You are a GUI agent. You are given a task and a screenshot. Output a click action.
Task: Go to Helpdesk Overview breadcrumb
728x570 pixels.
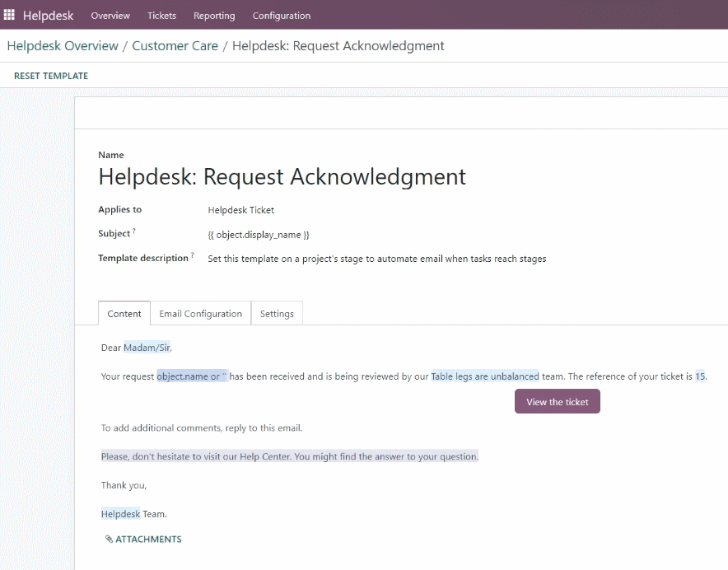point(63,45)
